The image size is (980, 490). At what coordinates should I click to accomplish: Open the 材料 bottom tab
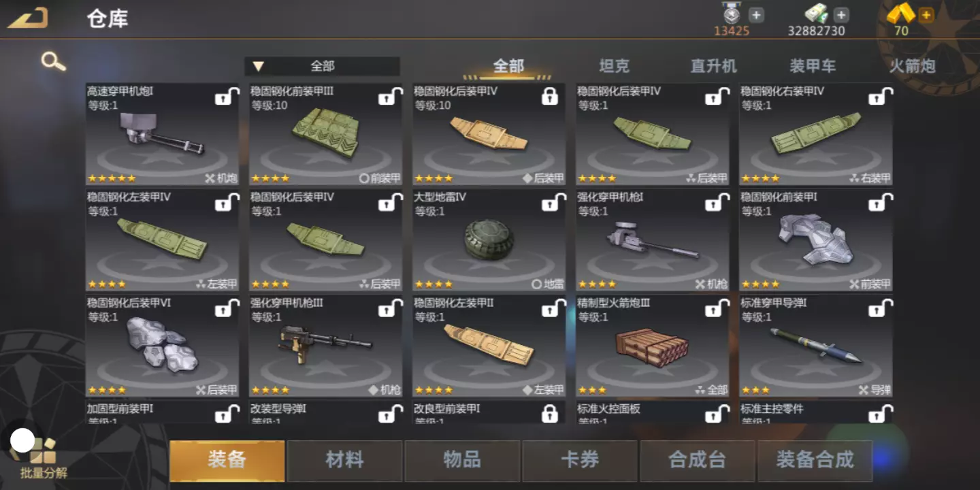point(344,461)
